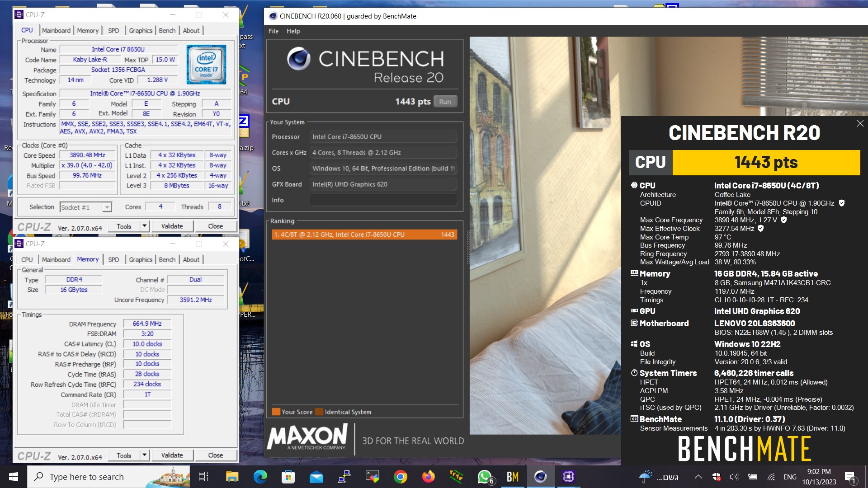Screen dimensions: 868x488
Task: Open the Windows Start menu
Action: [13, 477]
